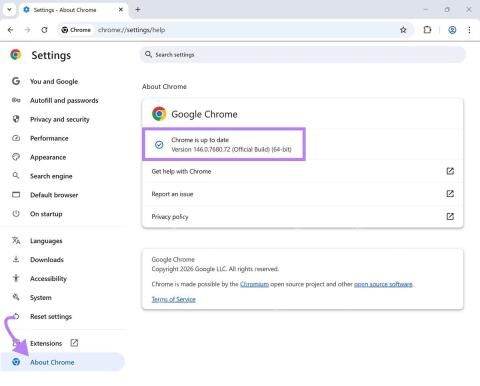Open Chrome's three-dot menu
The width and height of the screenshot is (480, 386).
click(x=469, y=30)
